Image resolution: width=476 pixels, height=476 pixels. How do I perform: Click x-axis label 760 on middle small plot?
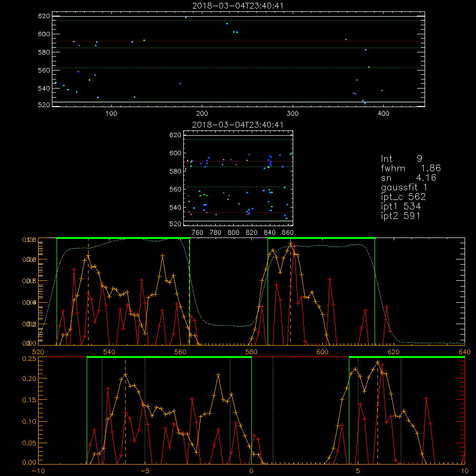click(198, 233)
